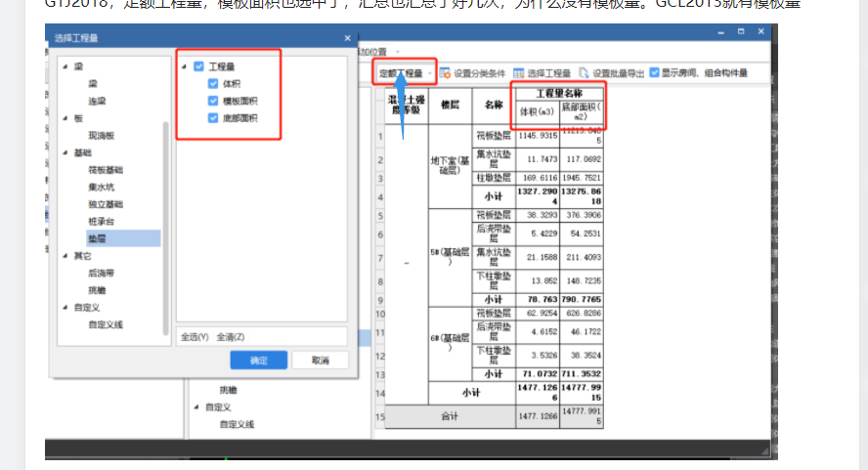This screenshot has height=470, width=868.
Task: Click the 13.852 volume cell
Action: [x=537, y=281]
